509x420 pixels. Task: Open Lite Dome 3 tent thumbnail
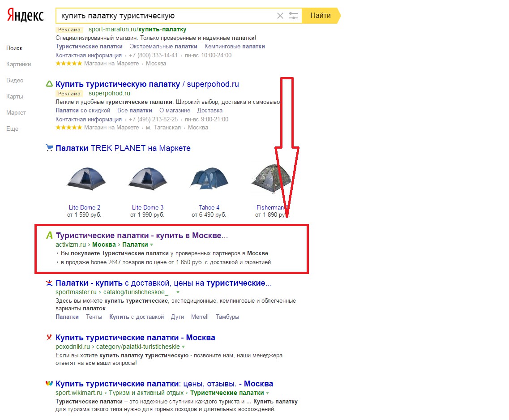click(x=148, y=179)
